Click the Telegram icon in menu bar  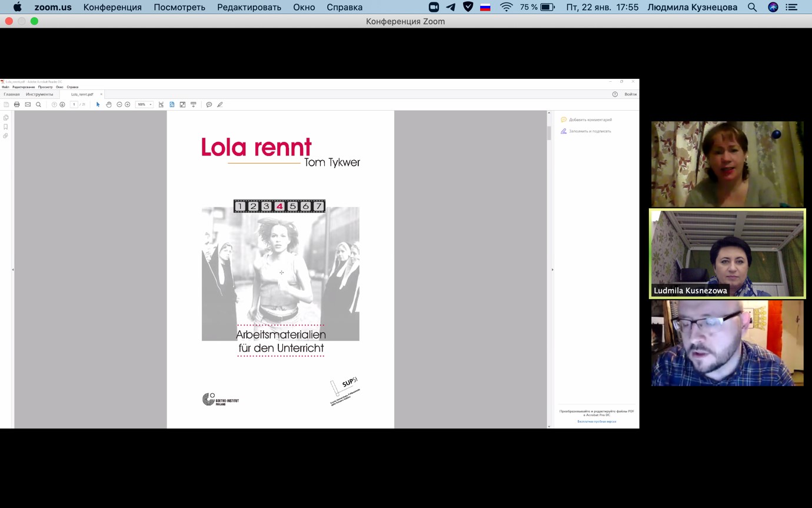(451, 7)
